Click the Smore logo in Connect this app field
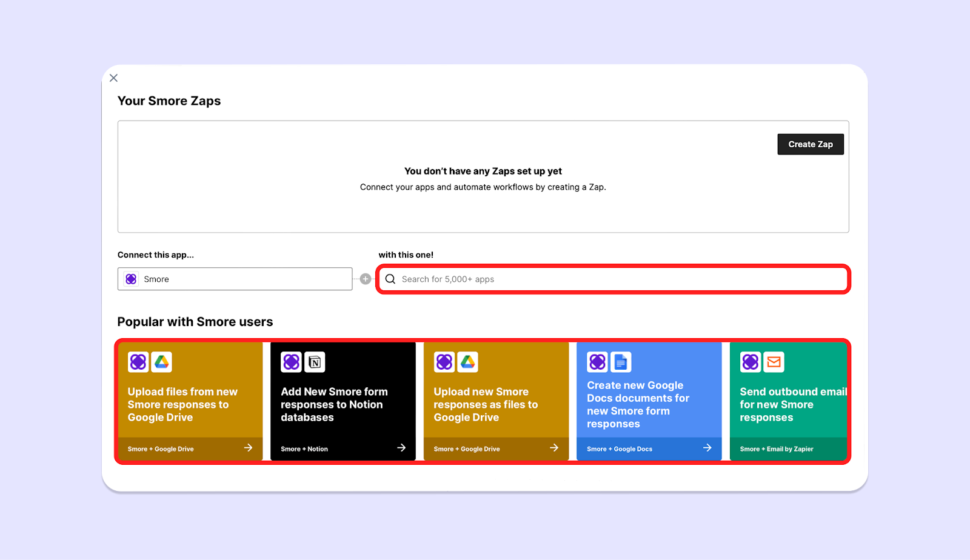970x560 pixels. click(x=131, y=279)
